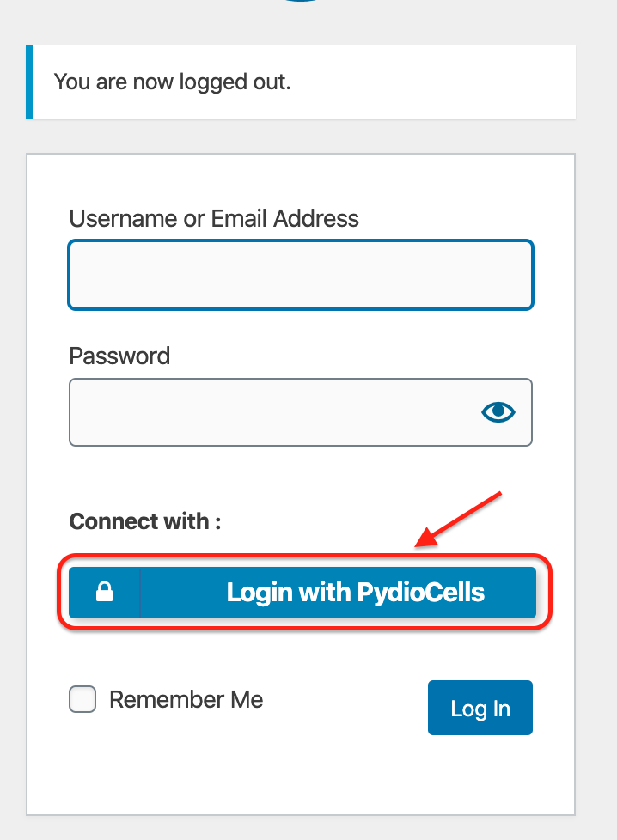Screen dimensions: 617x840
Task: Click the Remember Me label text
Action: [x=186, y=700]
